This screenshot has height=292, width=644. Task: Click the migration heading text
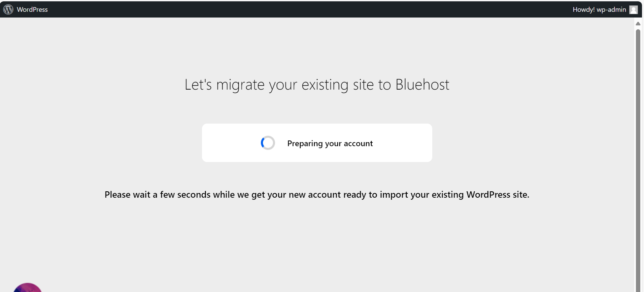[x=316, y=85]
